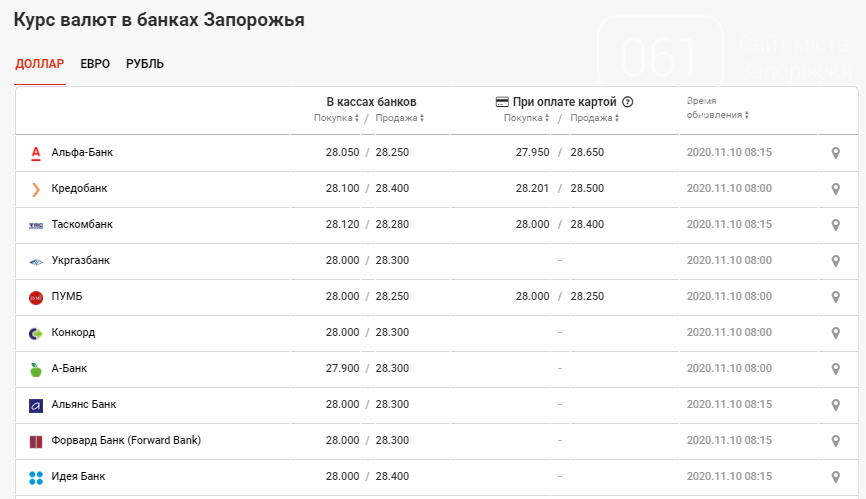This screenshot has width=866, height=499.
Task: Click Идея Банк cash sell rate 28.400
Action: 392,476
